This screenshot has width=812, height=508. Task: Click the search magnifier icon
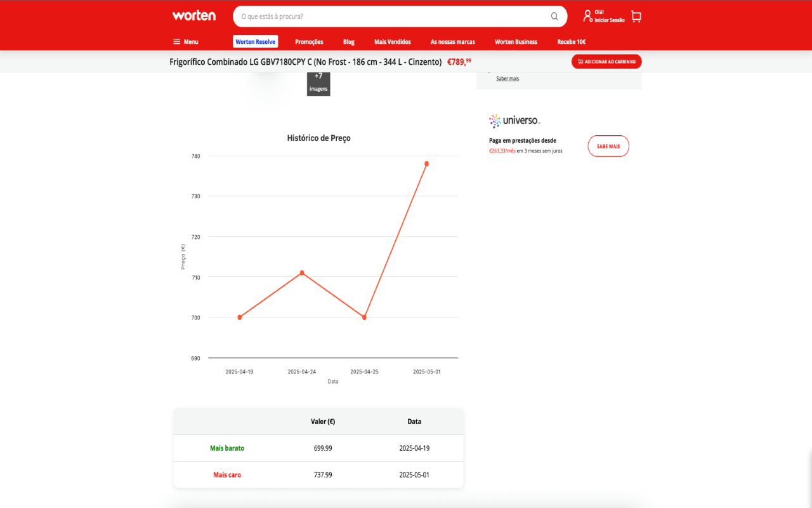(x=554, y=17)
